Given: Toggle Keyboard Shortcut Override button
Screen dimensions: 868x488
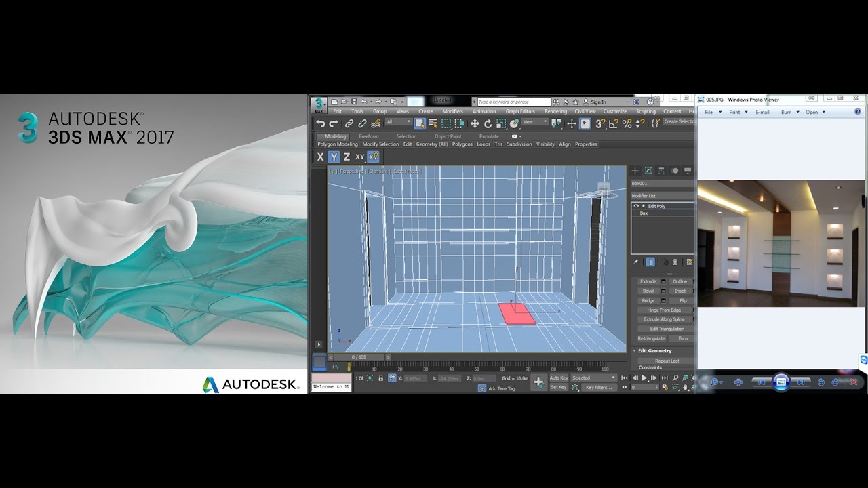Looking at the screenshot, I should point(585,124).
